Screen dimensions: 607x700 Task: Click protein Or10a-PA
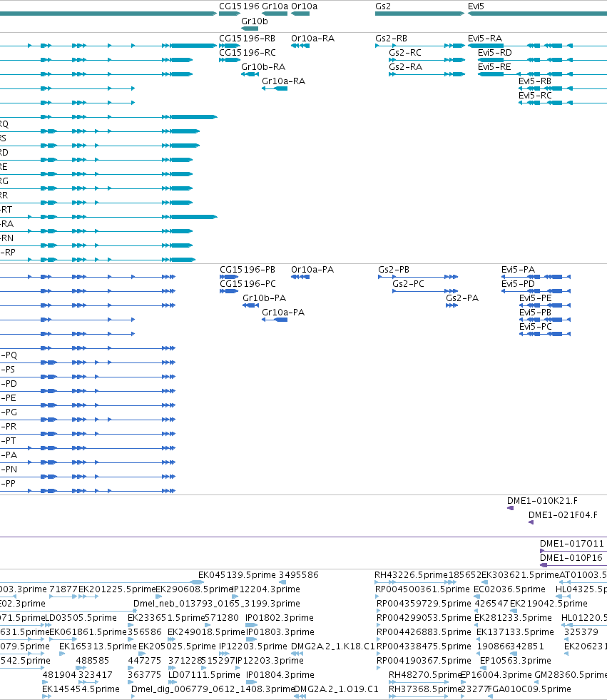pyautogui.click(x=312, y=270)
